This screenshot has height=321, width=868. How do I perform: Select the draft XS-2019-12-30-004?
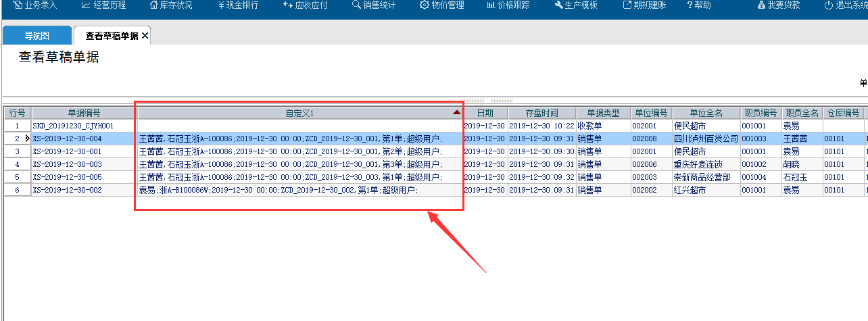point(84,139)
